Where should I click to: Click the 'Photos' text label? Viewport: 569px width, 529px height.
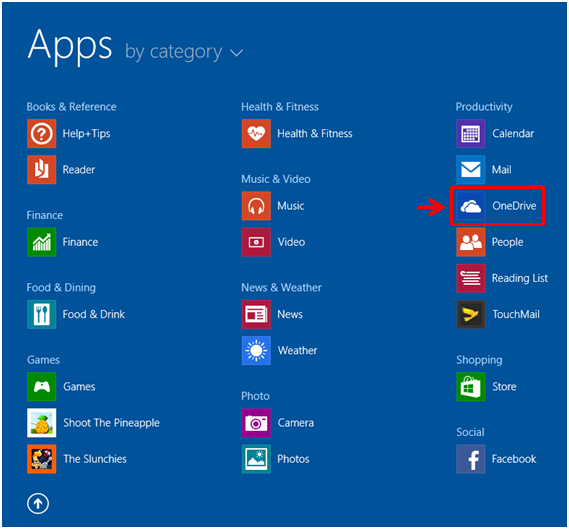293,459
